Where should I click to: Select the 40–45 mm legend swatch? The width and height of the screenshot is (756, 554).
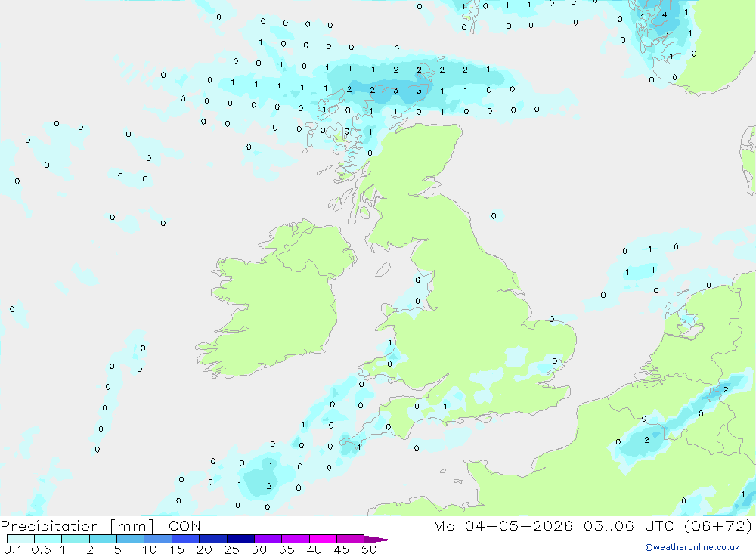tap(323, 539)
